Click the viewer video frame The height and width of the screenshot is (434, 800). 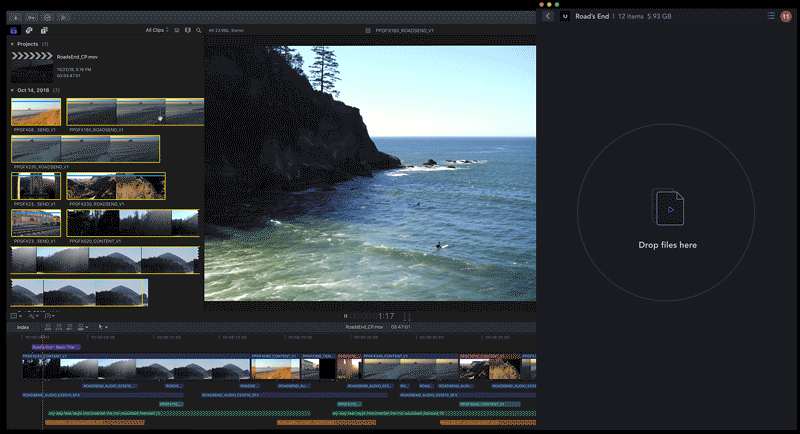tap(370, 173)
